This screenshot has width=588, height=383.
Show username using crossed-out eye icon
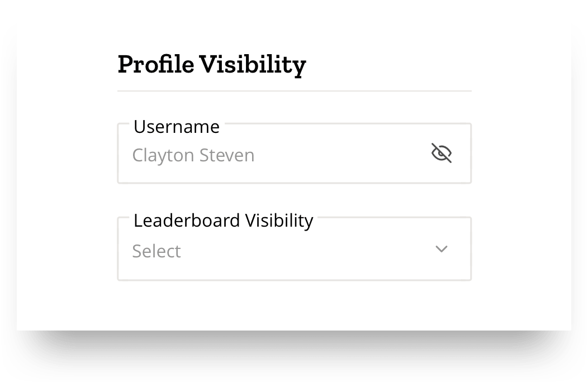(442, 153)
